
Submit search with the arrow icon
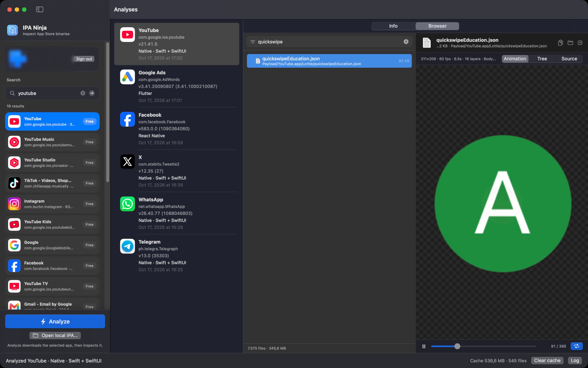point(92,93)
